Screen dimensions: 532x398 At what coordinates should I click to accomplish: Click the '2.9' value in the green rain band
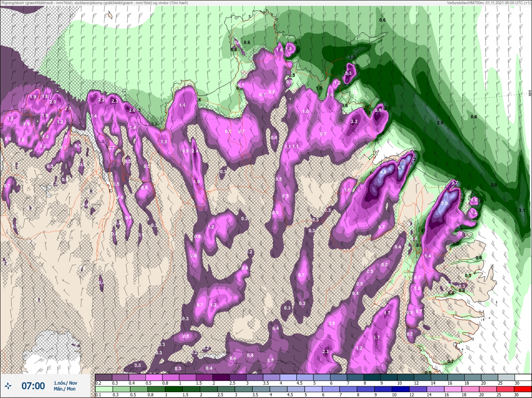tap(440, 123)
